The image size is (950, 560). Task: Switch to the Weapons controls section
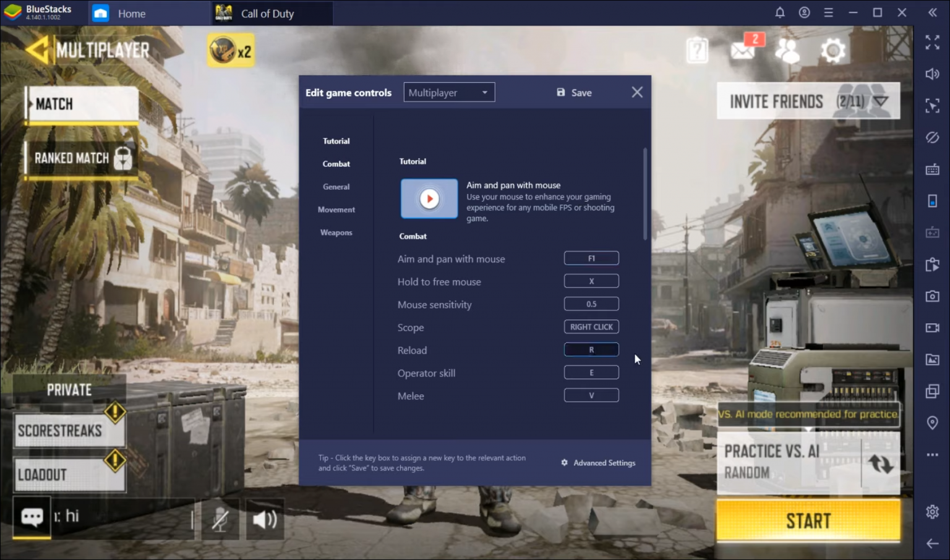(336, 232)
